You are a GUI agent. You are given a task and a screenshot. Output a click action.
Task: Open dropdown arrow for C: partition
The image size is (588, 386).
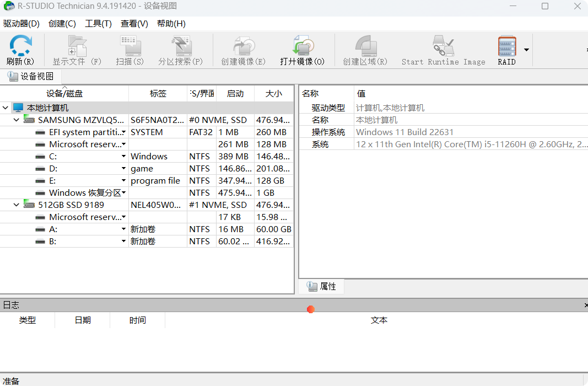click(x=123, y=157)
